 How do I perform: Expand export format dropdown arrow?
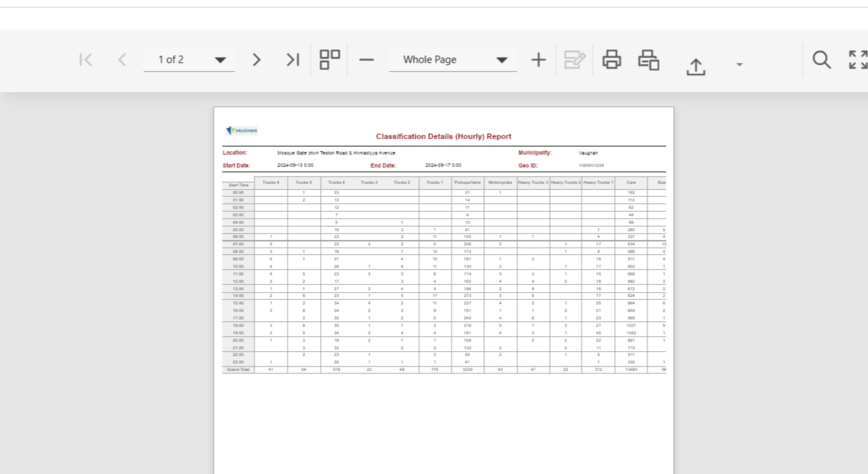coord(739,65)
